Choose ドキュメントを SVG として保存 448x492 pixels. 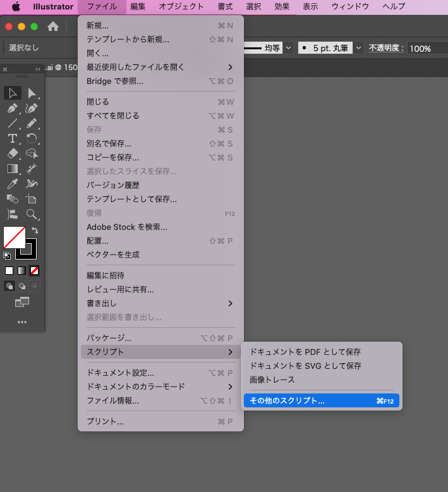coord(322,366)
